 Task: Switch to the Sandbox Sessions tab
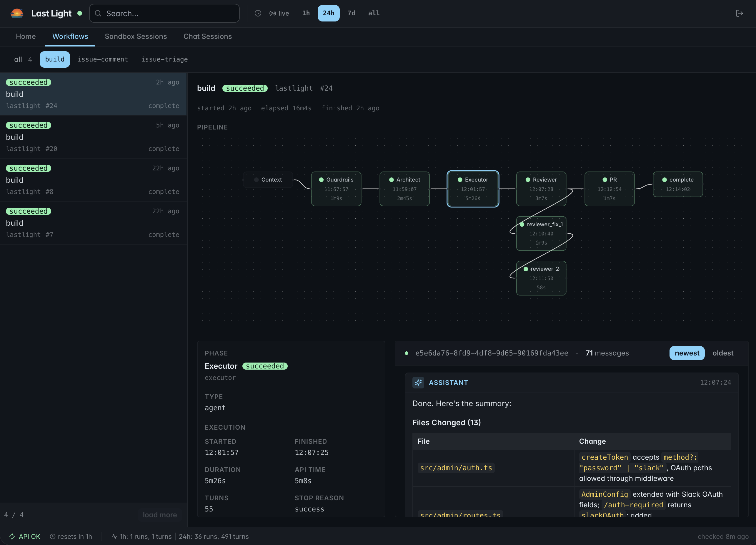136,36
